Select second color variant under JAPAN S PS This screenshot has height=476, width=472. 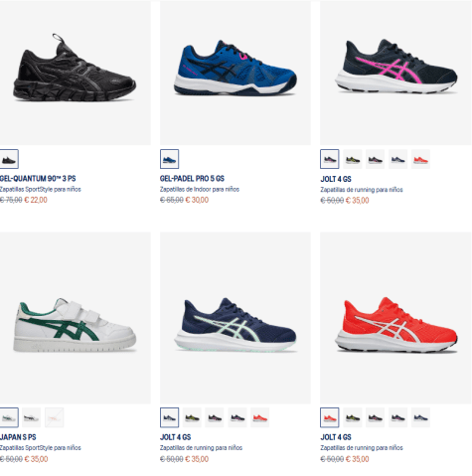(x=32, y=417)
